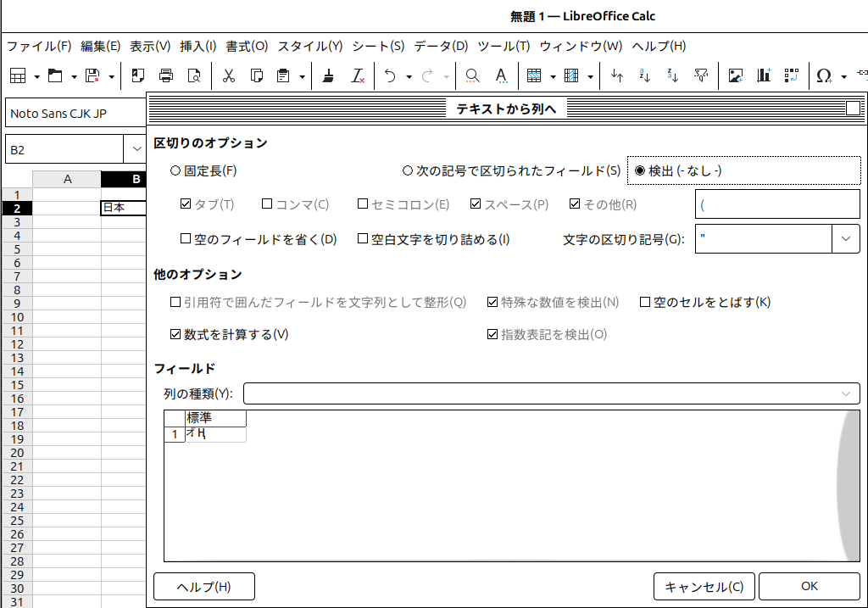Click the ヘルプ(H) button in dialog
868x608 pixels.
point(203,587)
